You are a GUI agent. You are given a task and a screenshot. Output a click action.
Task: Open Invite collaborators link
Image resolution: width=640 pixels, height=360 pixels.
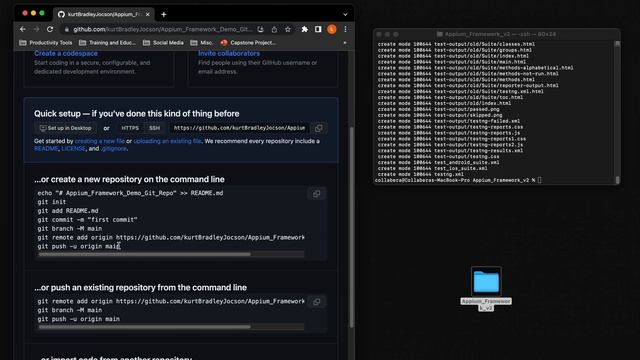coord(229,53)
